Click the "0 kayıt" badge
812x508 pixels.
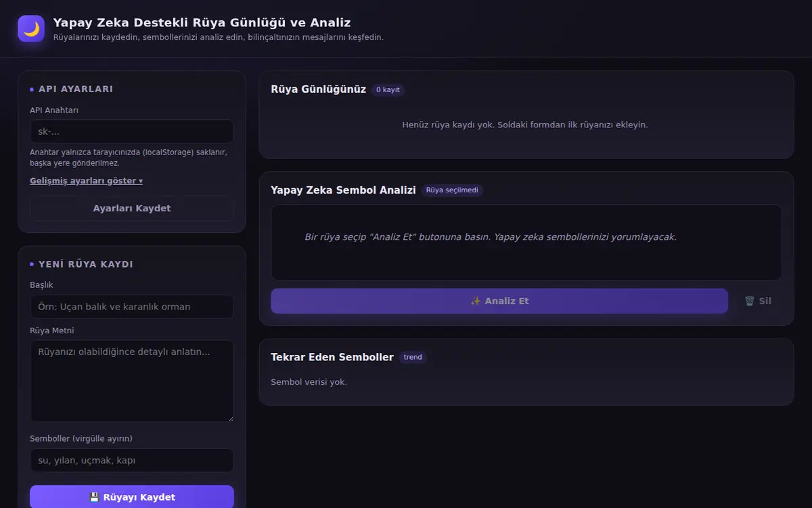[388, 89]
